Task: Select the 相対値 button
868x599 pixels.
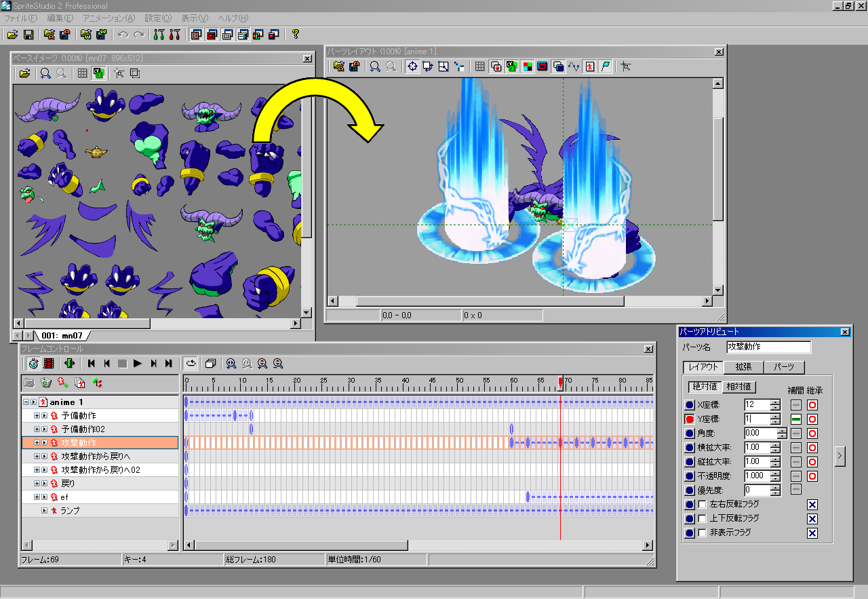Action: pos(739,387)
